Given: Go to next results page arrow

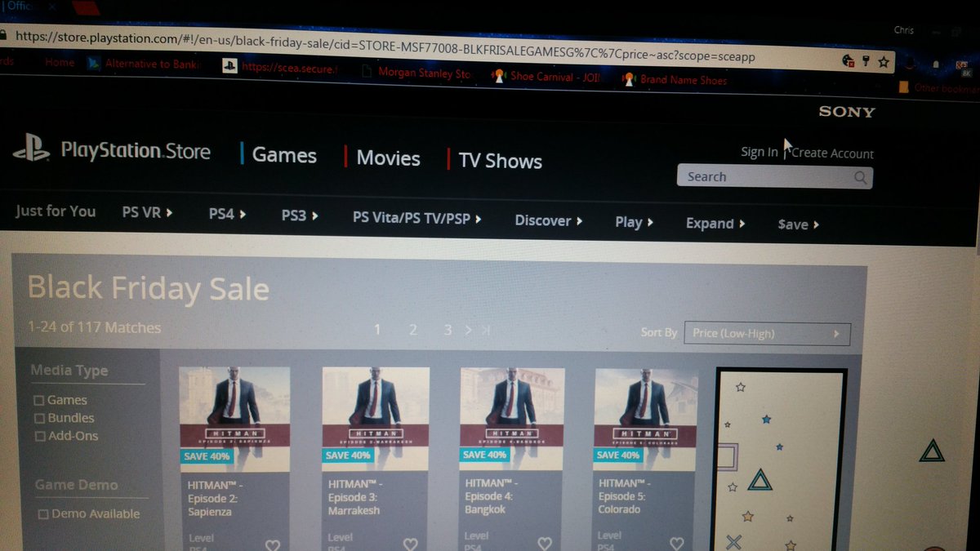Looking at the screenshot, I should [468, 330].
